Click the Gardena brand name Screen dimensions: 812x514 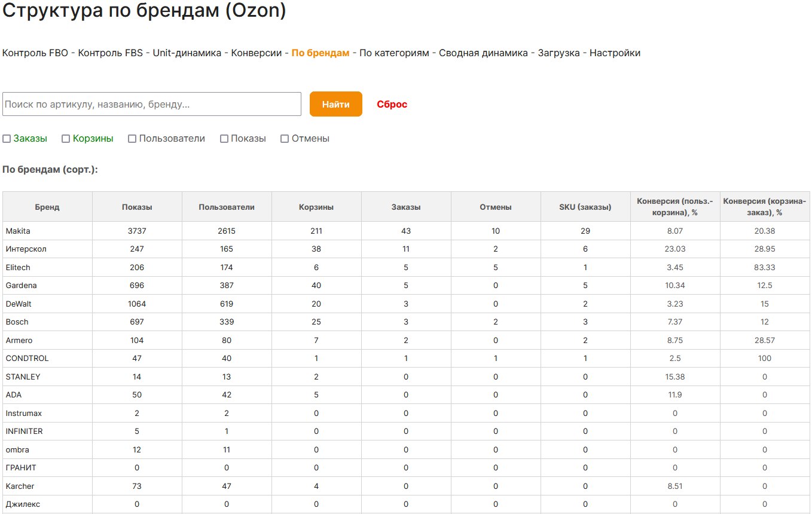[x=21, y=286]
